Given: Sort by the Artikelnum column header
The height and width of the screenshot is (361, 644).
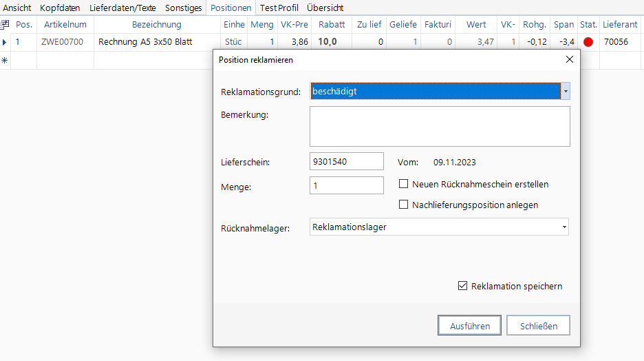Looking at the screenshot, I should click(x=65, y=25).
